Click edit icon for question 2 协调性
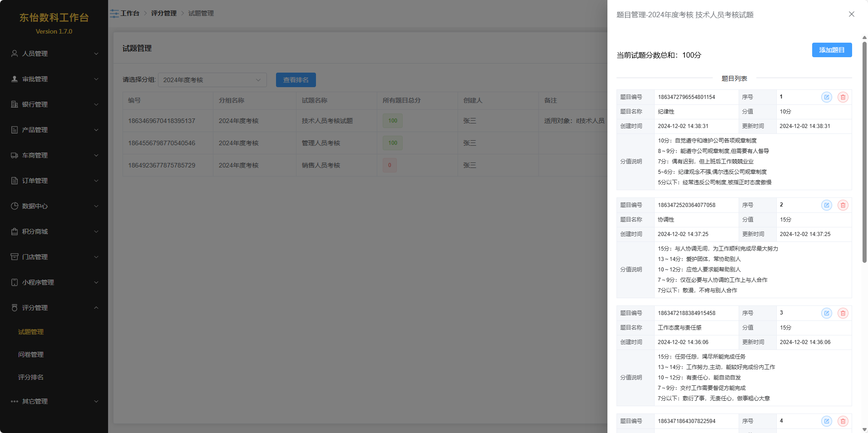This screenshot has height=433, width=868. [x=826, y=205]
